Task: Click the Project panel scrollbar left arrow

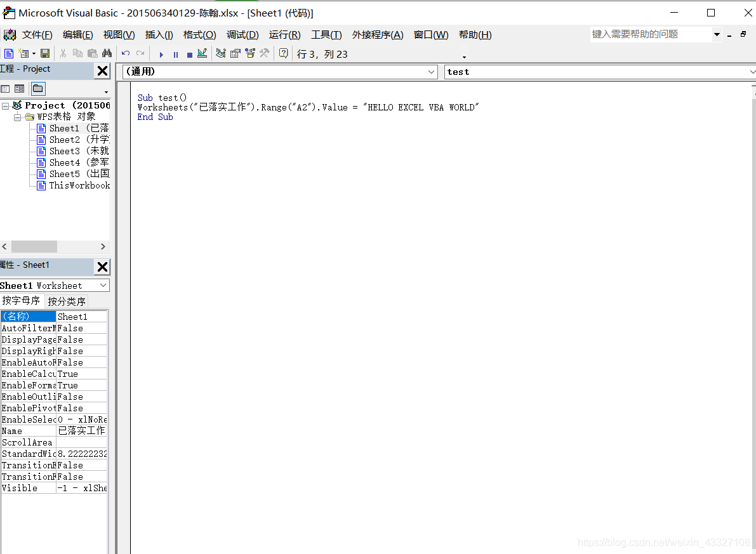Action: 4,246
